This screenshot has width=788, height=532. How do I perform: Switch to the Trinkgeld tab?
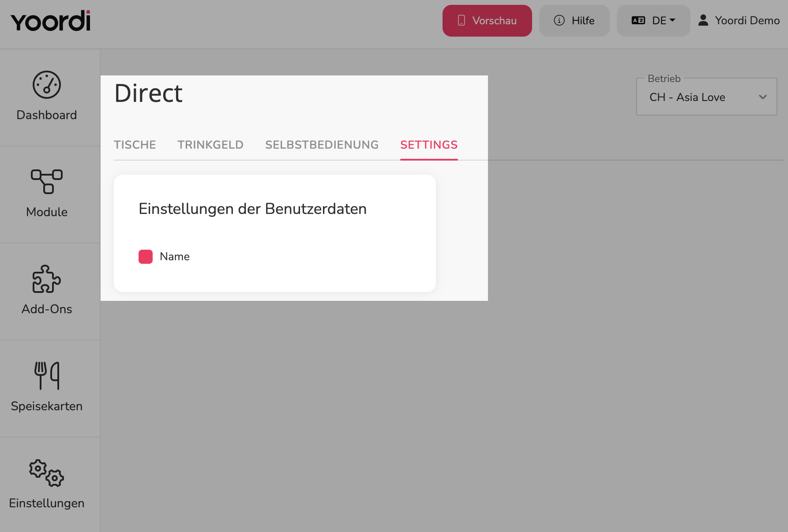tap(210, 145)
